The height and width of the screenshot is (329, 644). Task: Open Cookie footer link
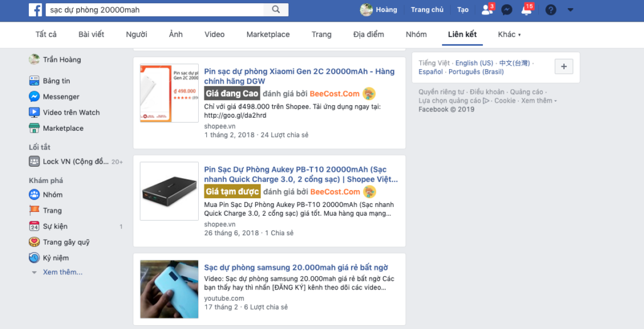pos(505,100)
